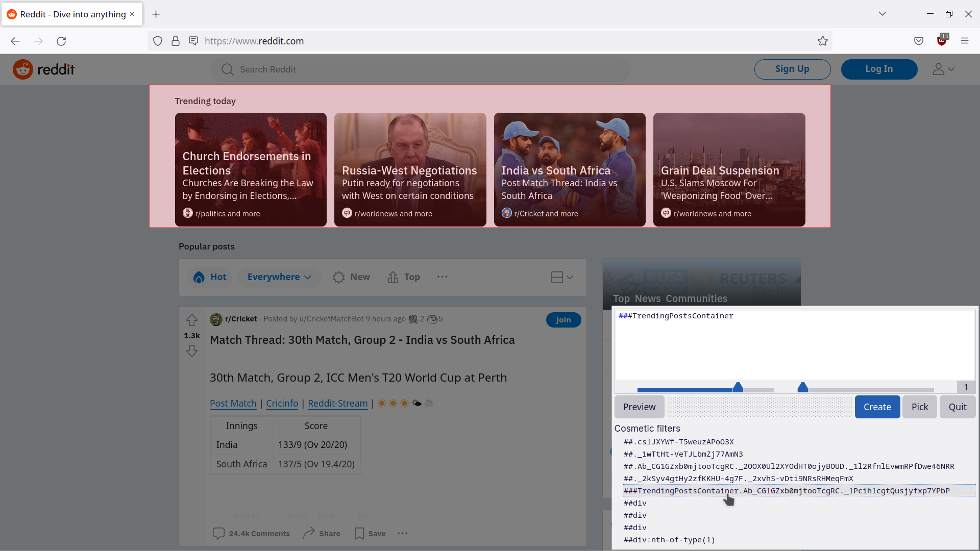Click the picker's Preview button
The image size is (980, 551).
click(x=639, y=407)
